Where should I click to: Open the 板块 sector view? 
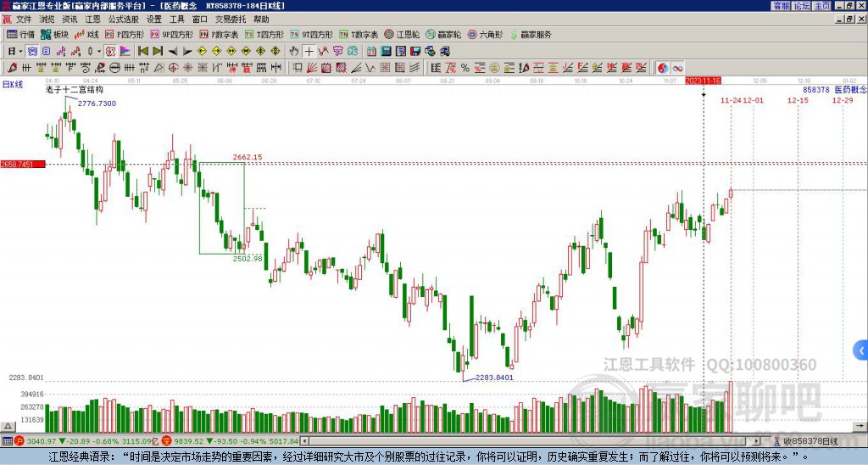(54, 34)
